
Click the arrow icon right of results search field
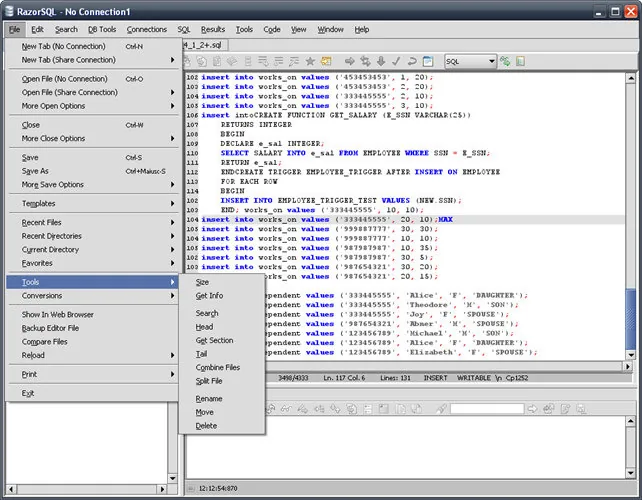(x=532, y=408)
